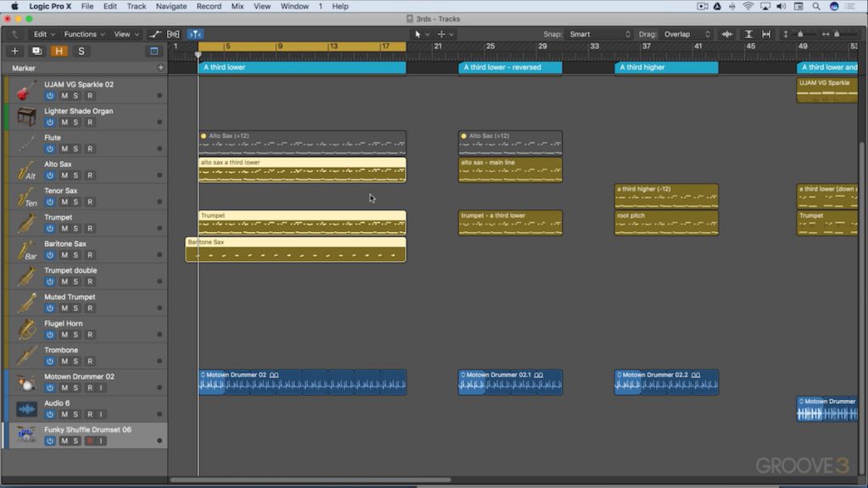The height and width of the screenshot is (488, 868).
Task: Go back using the up-level arrow
Action: (14, 34)
